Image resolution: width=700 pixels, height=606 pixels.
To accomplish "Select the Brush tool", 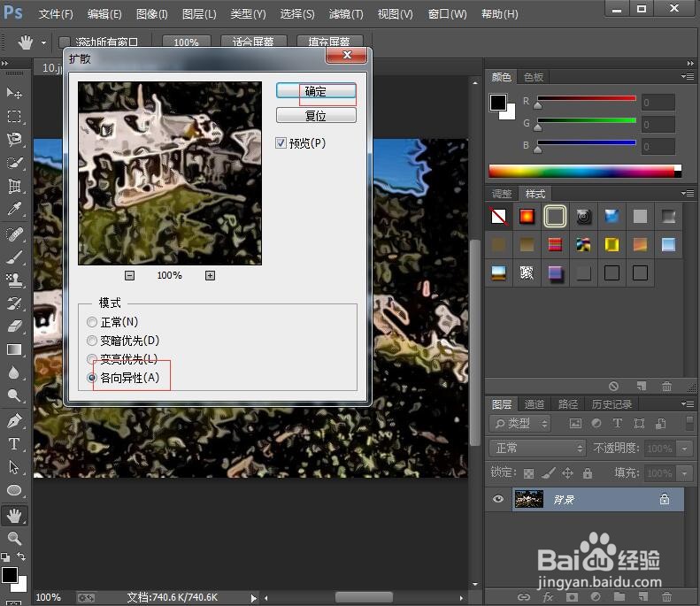I will pos(14,257).
